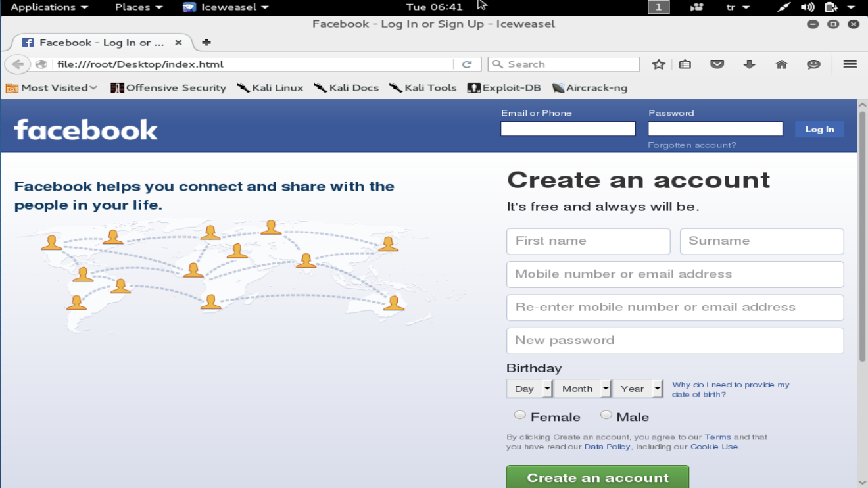
Task: Click the Re-enter mobile number field
Action: pos(675,308)
